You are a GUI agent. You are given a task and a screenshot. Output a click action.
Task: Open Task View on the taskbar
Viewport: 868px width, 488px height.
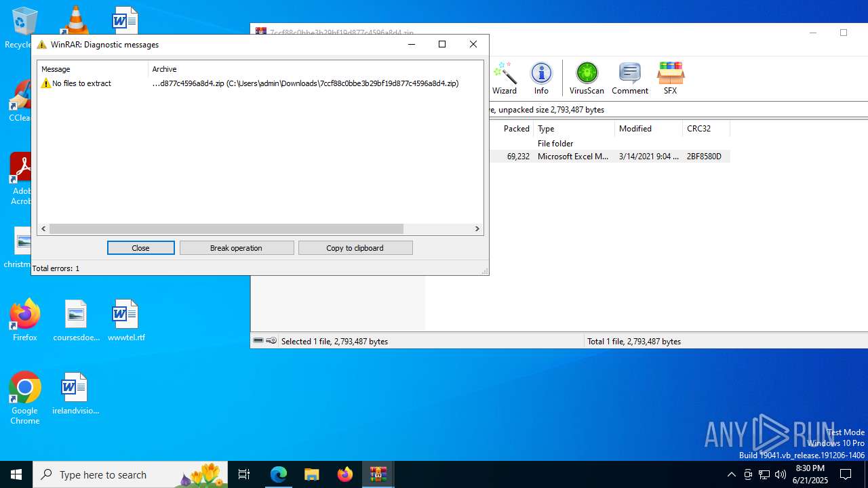click(244, 474)
